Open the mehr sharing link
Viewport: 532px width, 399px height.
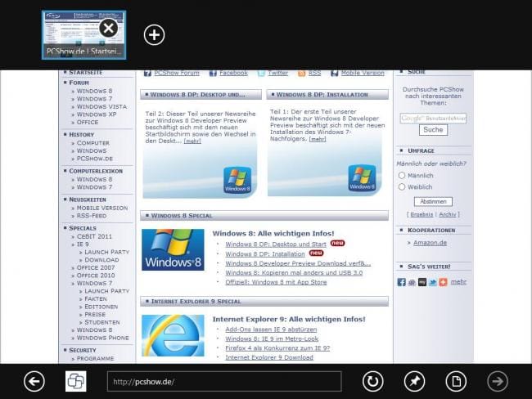[458, 282]
